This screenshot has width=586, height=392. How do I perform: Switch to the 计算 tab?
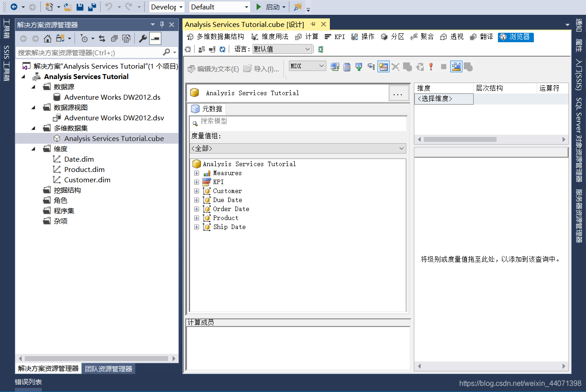(x=307, y=37)
